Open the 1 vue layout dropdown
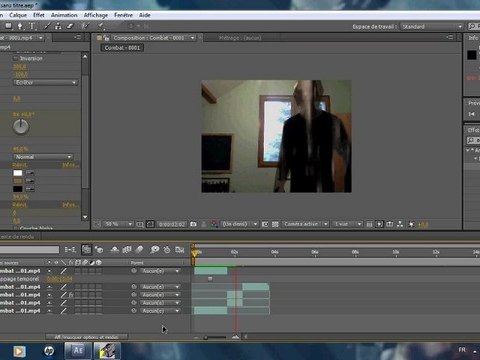This screenshot has width=480, height=360. coord(347,224)
